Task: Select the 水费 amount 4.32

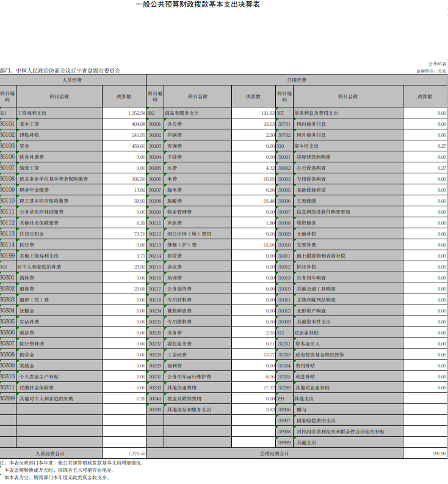Action: (x=270, y=168)
